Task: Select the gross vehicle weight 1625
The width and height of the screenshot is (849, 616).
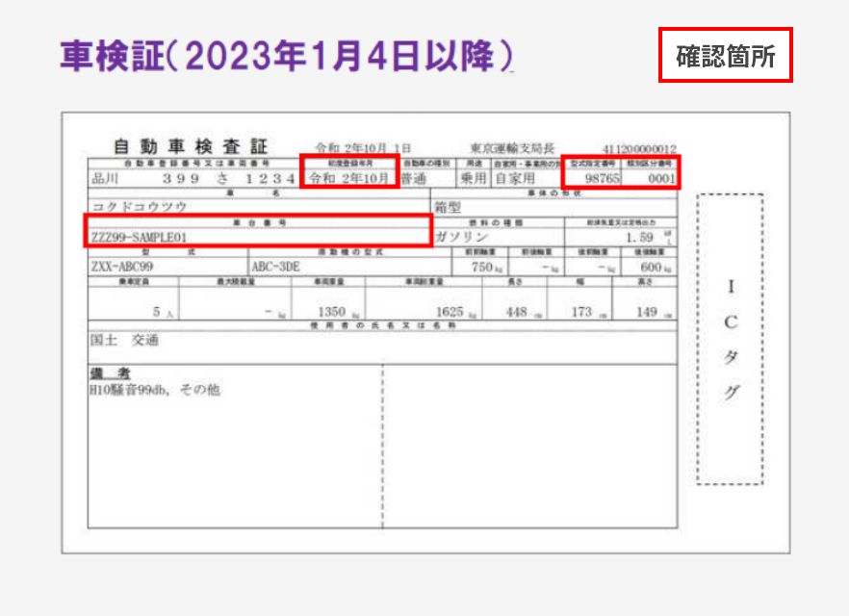Action: (x=450, y=312)
